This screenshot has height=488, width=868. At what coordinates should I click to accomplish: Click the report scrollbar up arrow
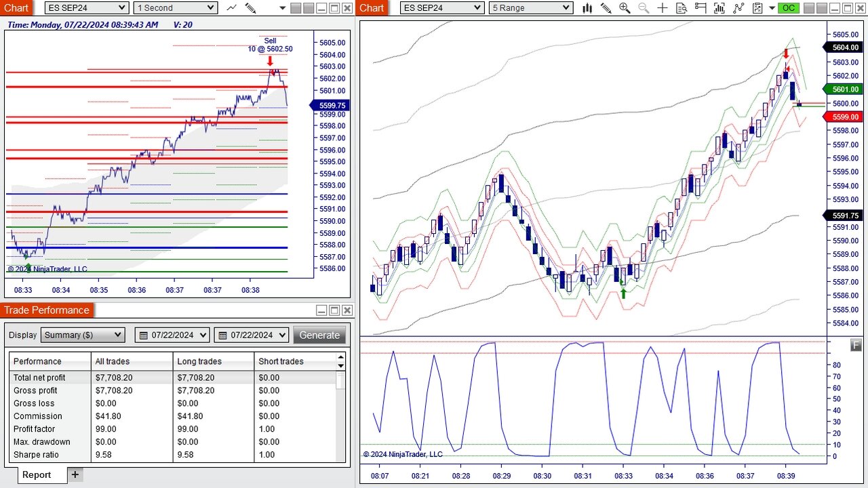(341, 357)
